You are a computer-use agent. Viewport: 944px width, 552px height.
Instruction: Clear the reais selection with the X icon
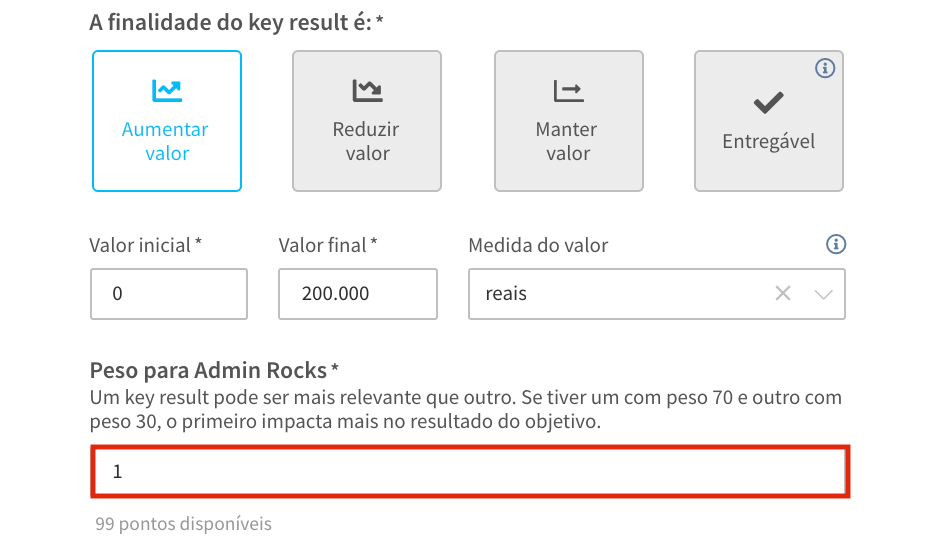click(x=783, y=294)
